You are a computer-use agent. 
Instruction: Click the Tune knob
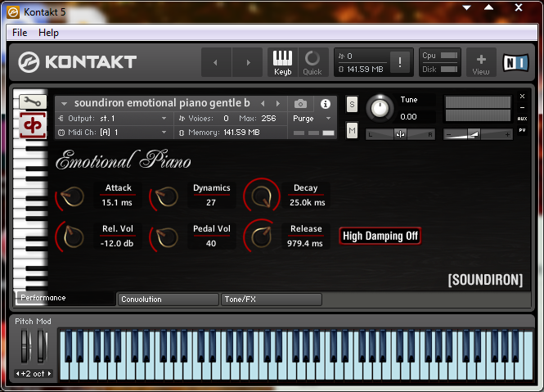pyautogui.click(x=380, y=108)
